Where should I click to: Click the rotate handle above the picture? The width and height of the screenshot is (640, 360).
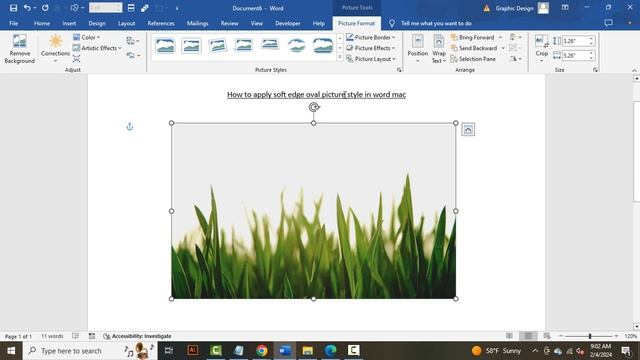313,107
